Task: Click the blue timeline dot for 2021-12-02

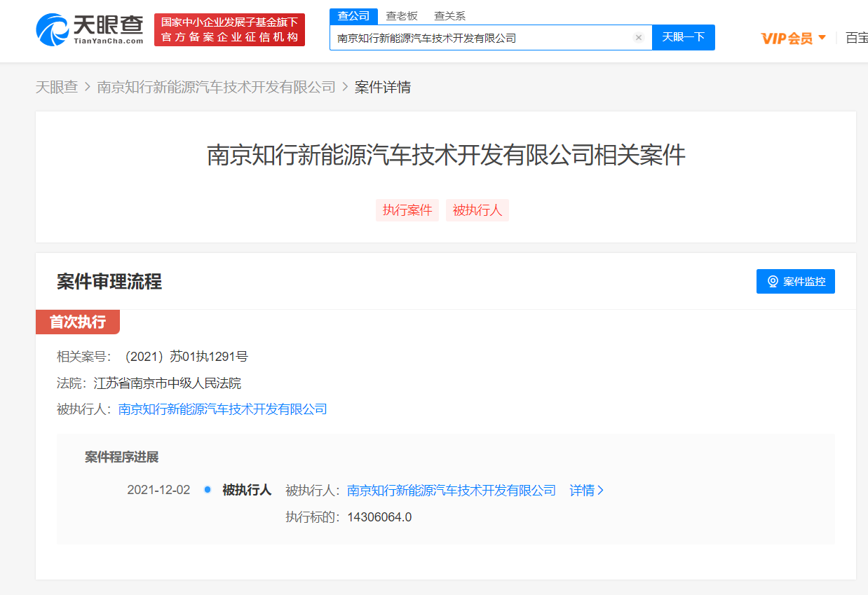Action: click(x=208, y=490)
